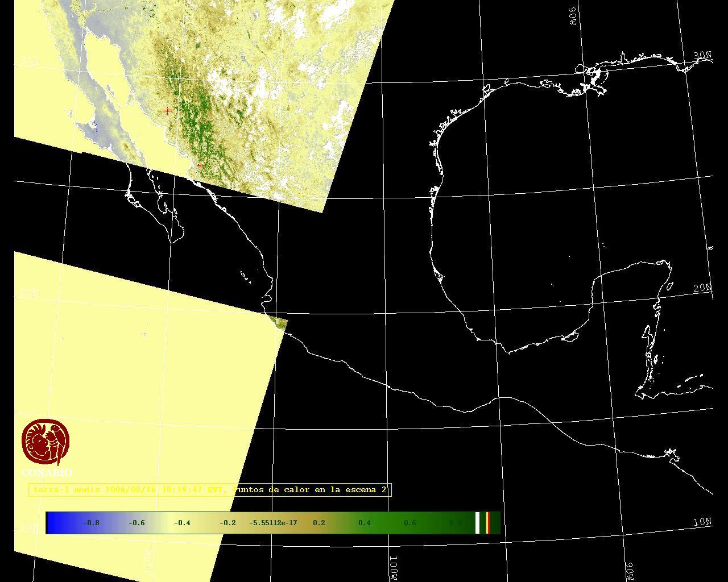The width and height of the screenshot is (728, 582).
Task: Click the "110W" label on the yellow swath
Action: point(147,561)
